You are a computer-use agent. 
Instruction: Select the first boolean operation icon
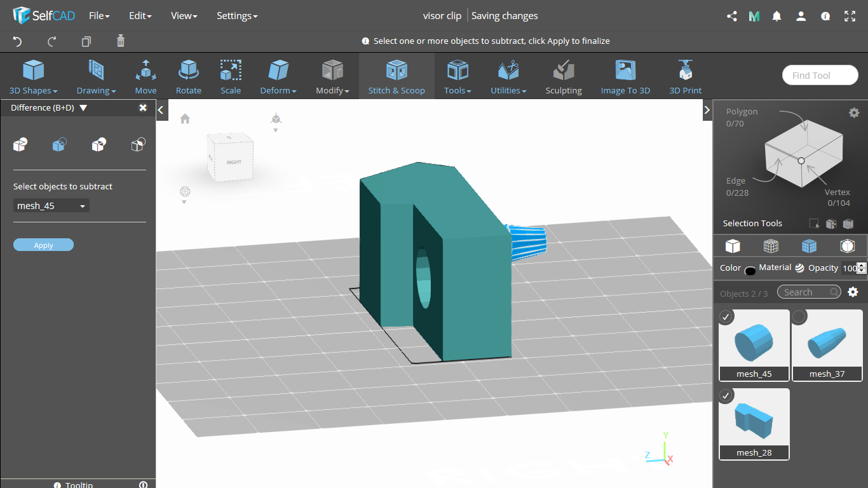(x=20, y=145)
